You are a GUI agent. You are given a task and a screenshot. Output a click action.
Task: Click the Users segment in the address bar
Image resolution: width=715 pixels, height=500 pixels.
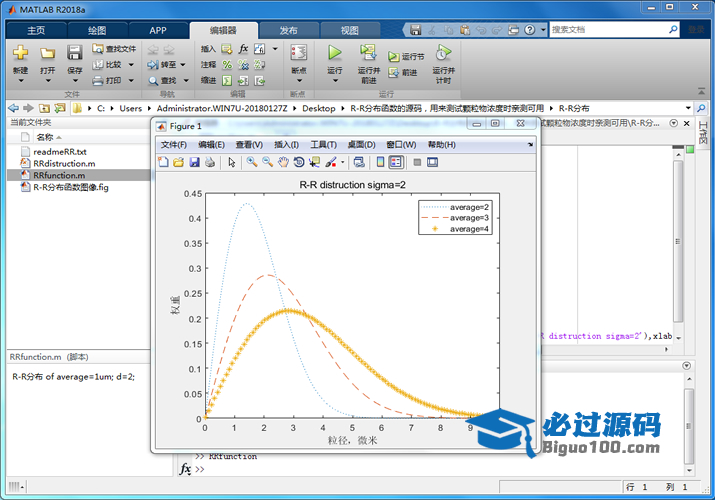[130, 108]
